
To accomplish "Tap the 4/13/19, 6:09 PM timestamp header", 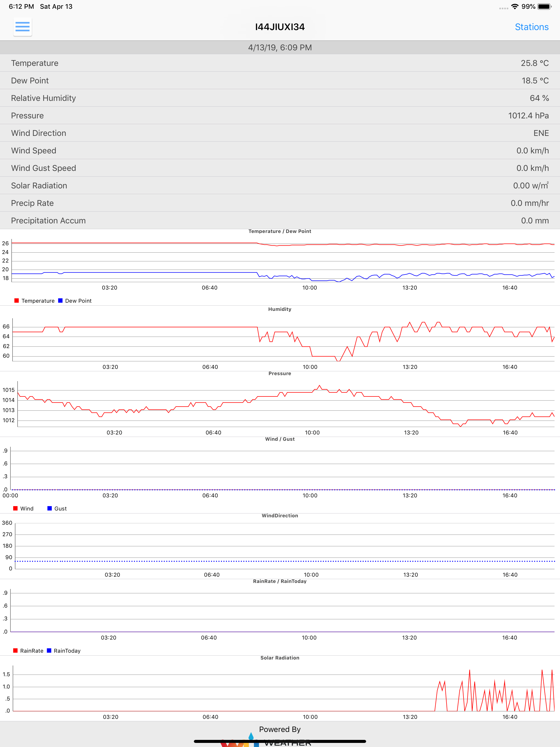I will click(x=280, y=48).
